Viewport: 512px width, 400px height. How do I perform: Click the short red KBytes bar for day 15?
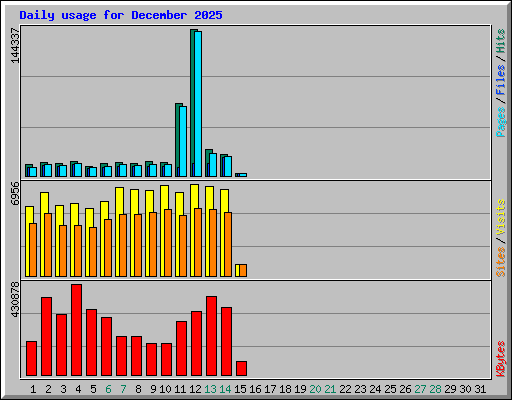241,368
